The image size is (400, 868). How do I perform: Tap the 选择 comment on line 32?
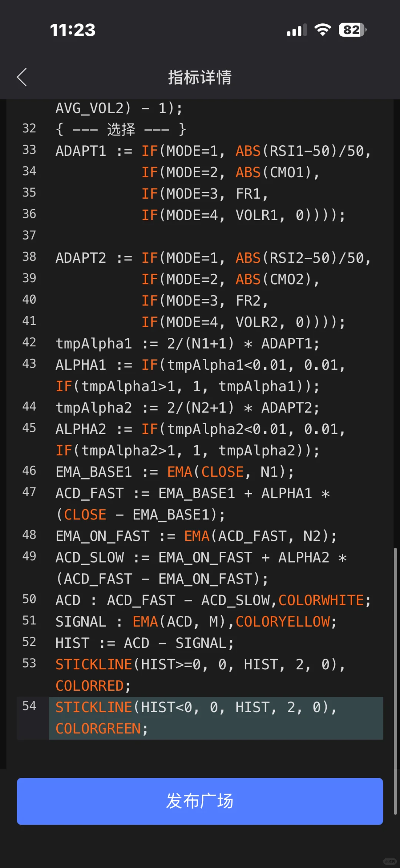point(121,130)
